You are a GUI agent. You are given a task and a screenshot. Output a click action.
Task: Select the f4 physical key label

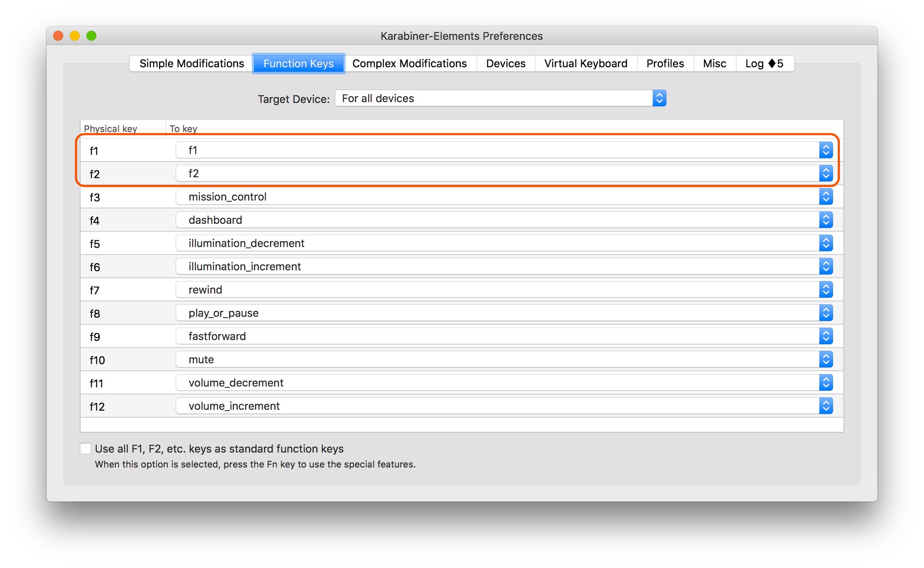[95, 220]
